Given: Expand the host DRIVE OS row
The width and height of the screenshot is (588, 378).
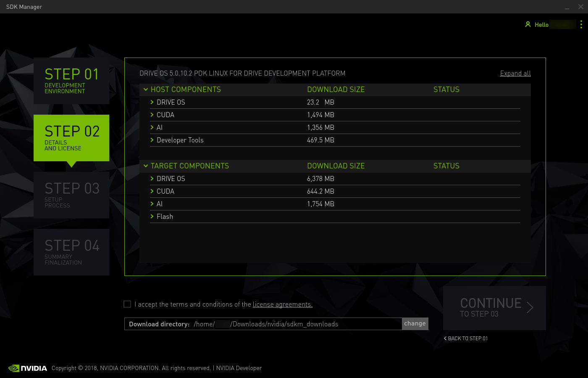Looking at the screenshot, I should (152, 102).
